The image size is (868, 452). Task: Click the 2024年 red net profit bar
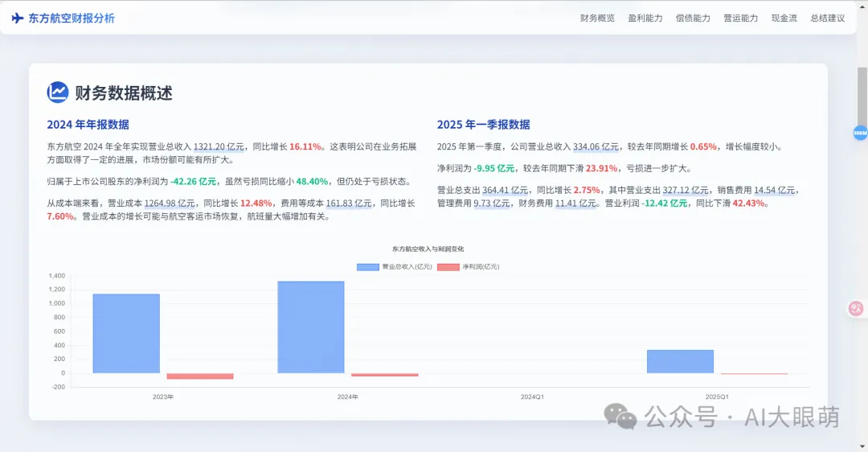click(x=385, y=375)
